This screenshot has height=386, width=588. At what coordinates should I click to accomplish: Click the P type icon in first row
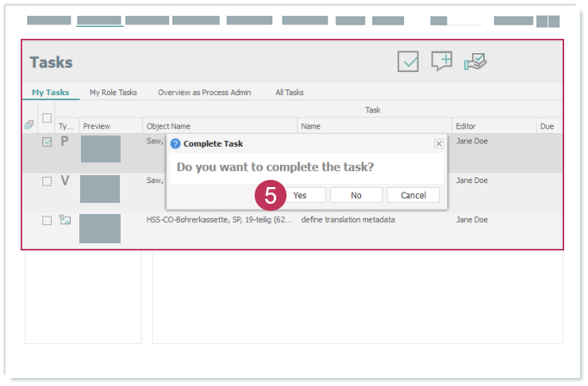pyautogui.click(x=64, y=142)
